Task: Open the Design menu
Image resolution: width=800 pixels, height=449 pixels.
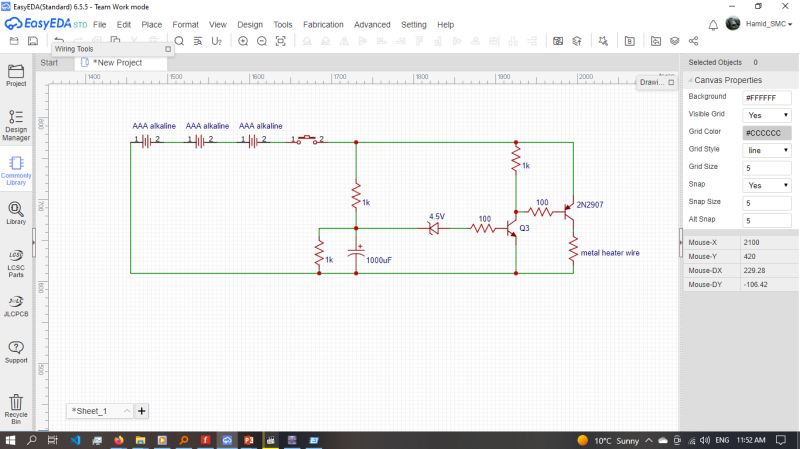Action: 250,24
